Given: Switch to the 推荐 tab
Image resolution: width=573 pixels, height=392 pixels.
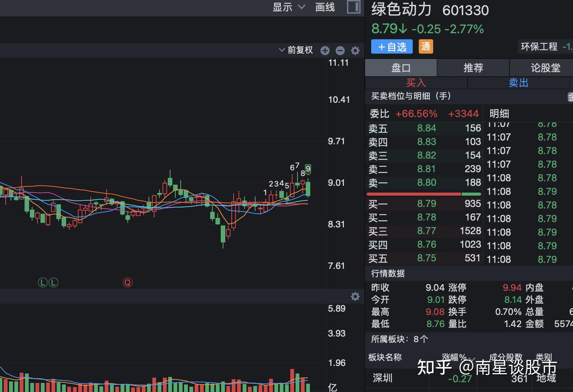Looking at the screenshot, I should (473, 68).
